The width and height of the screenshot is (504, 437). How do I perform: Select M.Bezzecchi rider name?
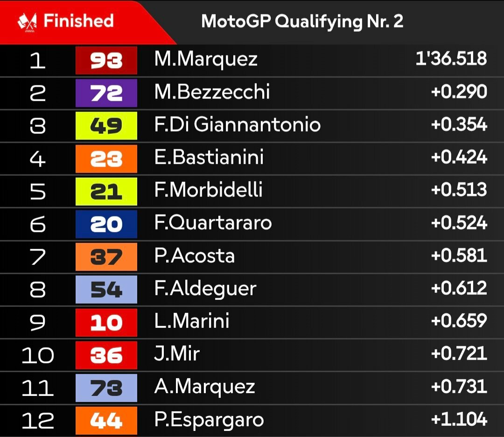coord(212,92)
